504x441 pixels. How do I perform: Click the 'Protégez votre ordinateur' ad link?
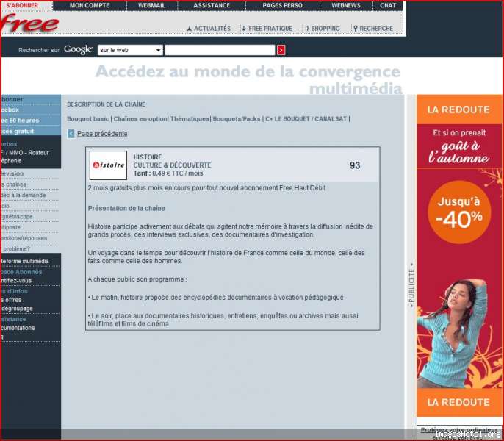(x=459, y=430)
